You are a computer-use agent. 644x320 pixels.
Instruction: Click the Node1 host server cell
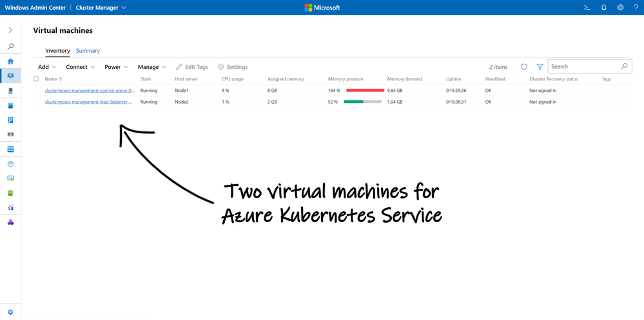coord(182,90)
